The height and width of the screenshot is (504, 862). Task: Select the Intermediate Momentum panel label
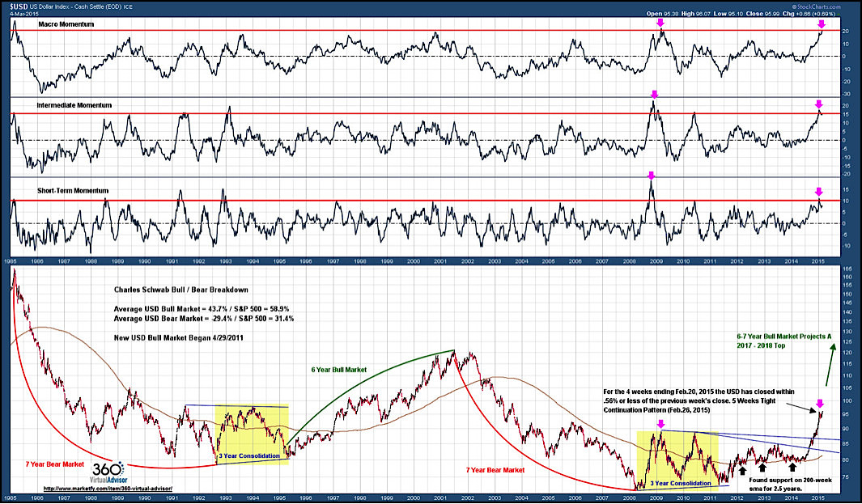click(74, 105)
